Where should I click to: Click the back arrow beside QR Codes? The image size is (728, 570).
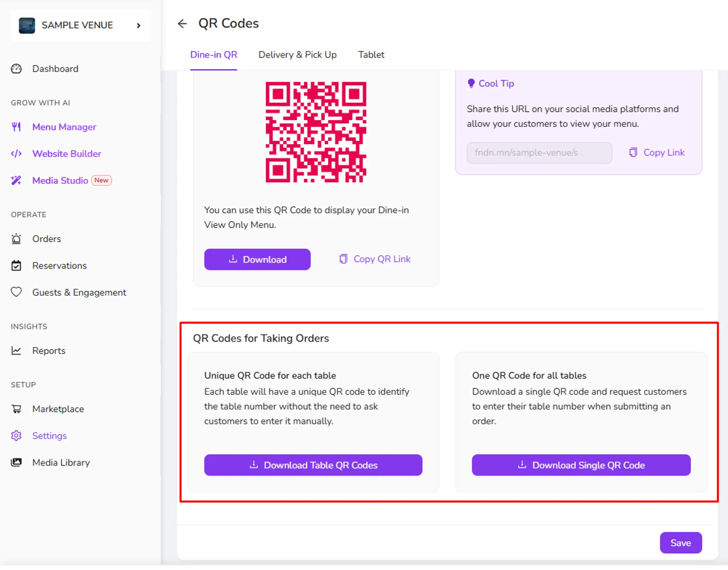(x=182, y=24)
